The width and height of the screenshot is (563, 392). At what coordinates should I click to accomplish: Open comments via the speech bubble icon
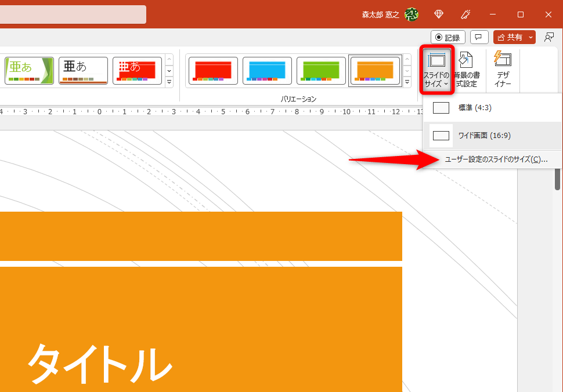point(478,37)
